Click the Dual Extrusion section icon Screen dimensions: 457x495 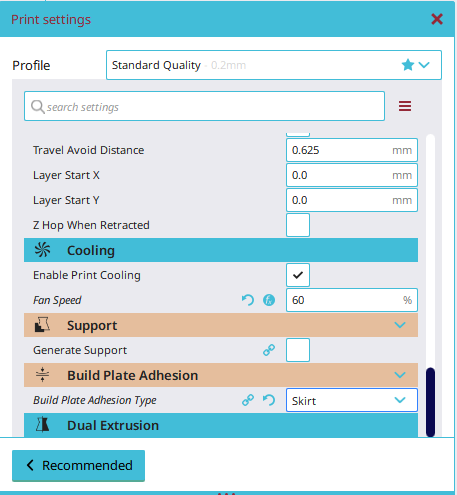pyautogui.click(x=42, y=425)
